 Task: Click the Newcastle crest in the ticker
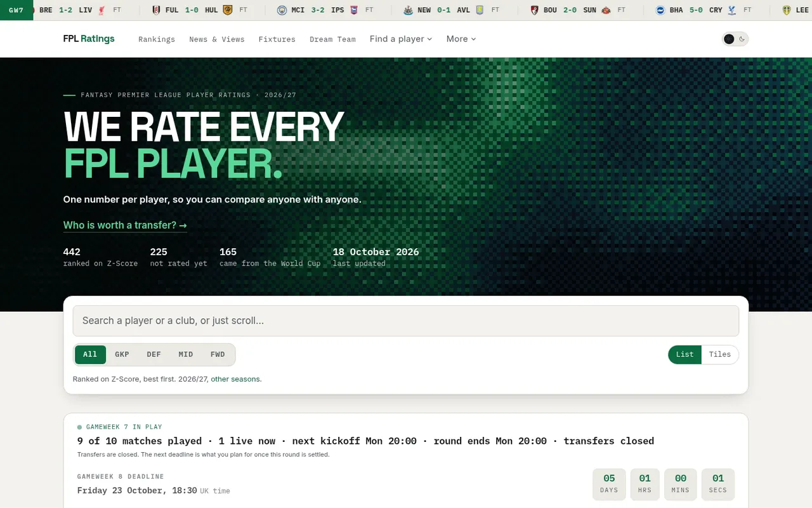point(409,10)
